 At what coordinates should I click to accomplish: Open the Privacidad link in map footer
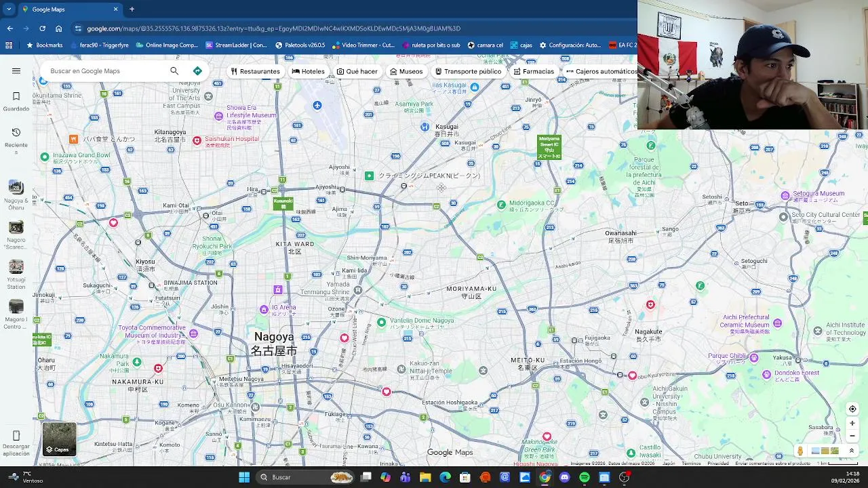[x=718, y=464]
